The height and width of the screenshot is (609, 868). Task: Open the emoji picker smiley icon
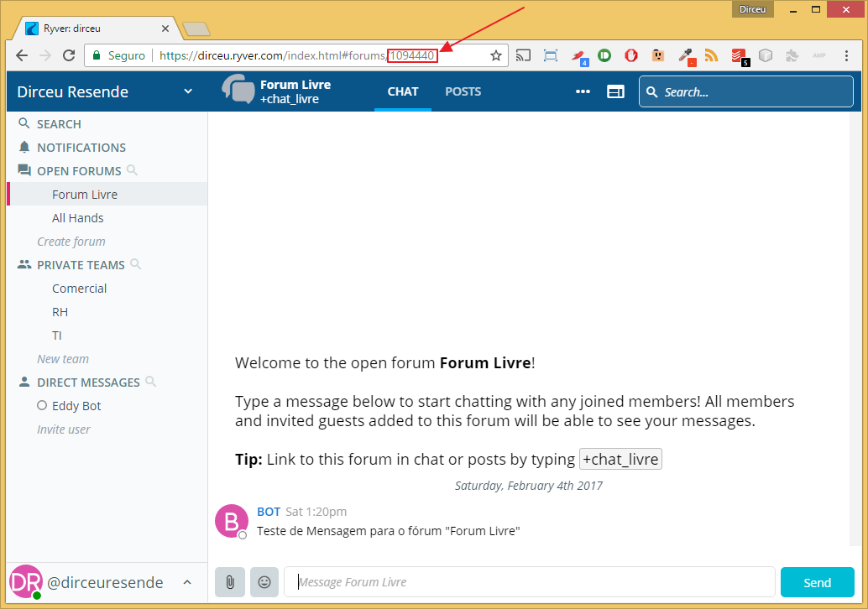[x=264, y=582]
